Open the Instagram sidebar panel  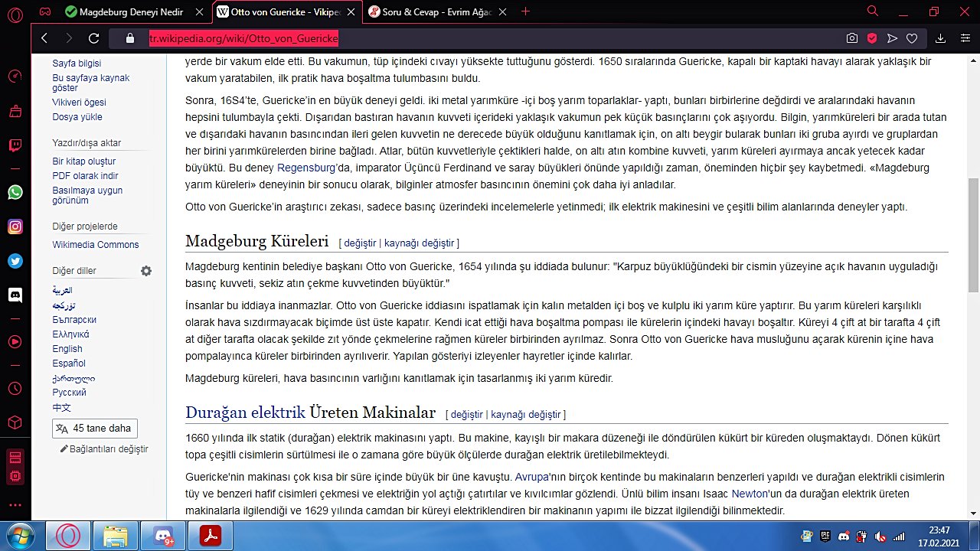coord(15,227)
